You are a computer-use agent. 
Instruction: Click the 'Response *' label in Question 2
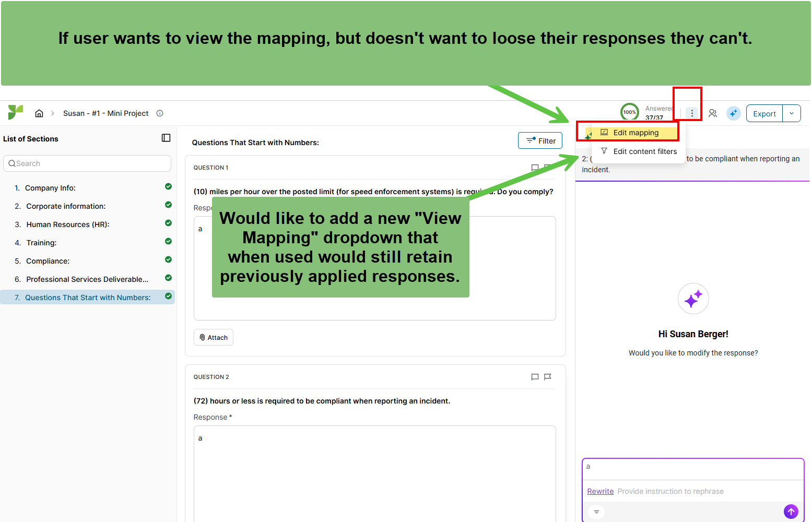pos(213,417)
